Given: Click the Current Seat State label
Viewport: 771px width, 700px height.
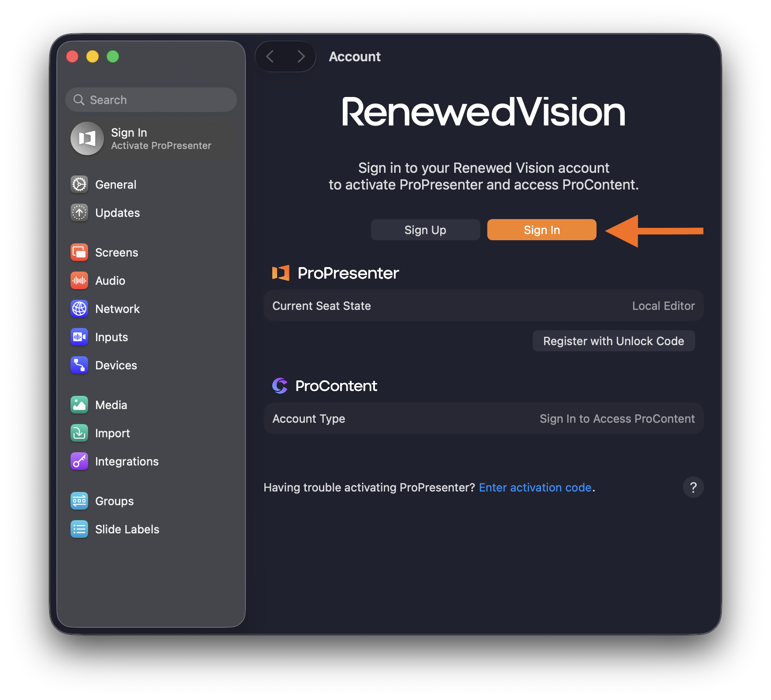Looking at the screenshot, I should pyautogui.click(x=322, y=305).
